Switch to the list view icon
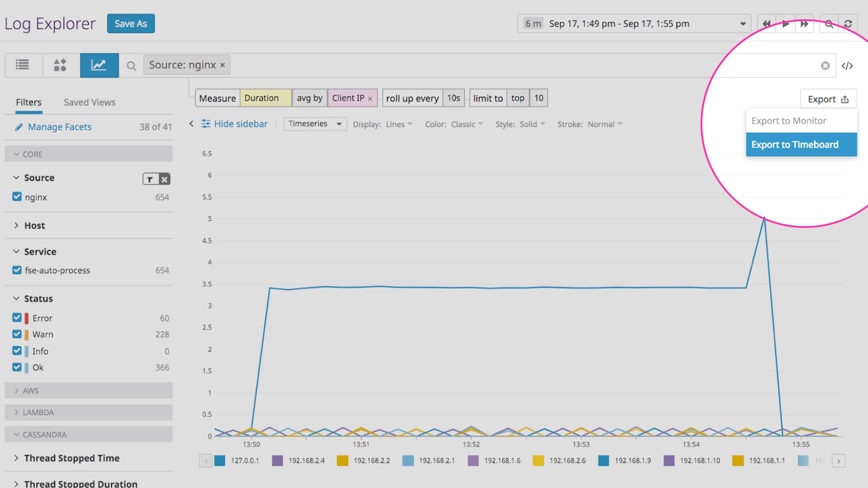 (23, 65)
